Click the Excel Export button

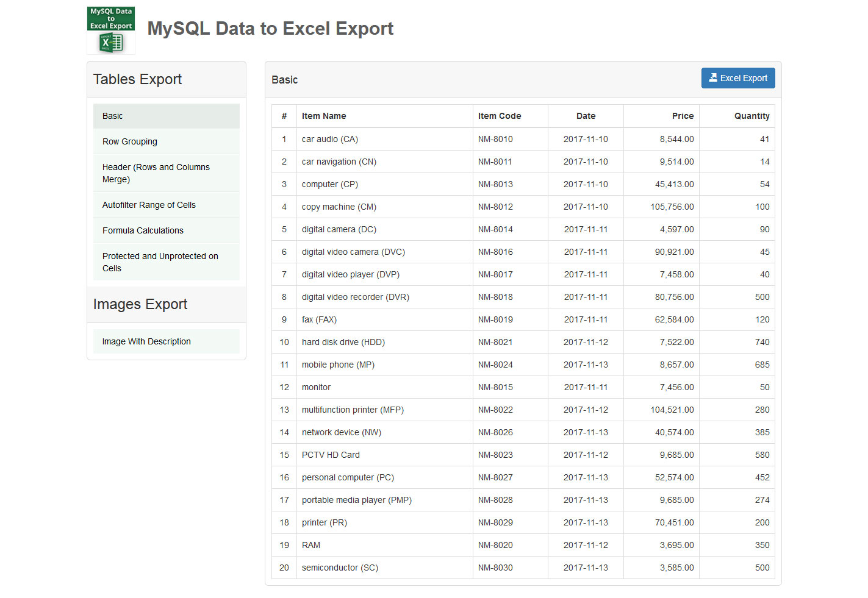(x=737, y=78)
